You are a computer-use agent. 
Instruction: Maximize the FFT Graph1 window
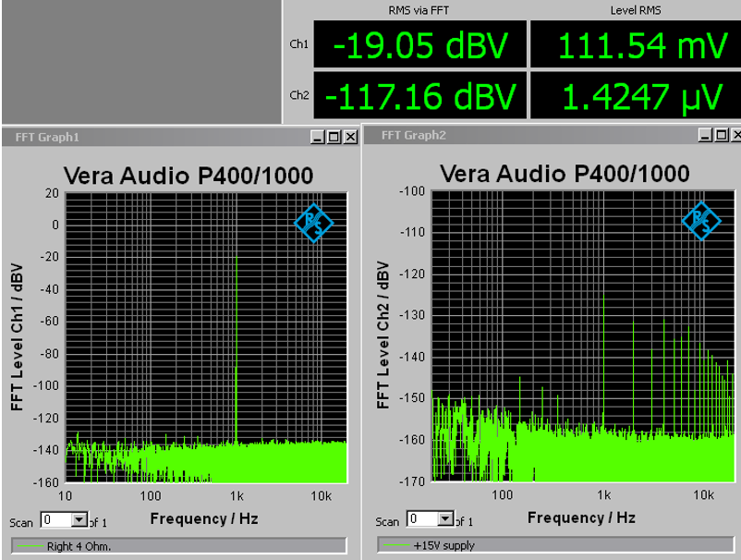334,137
